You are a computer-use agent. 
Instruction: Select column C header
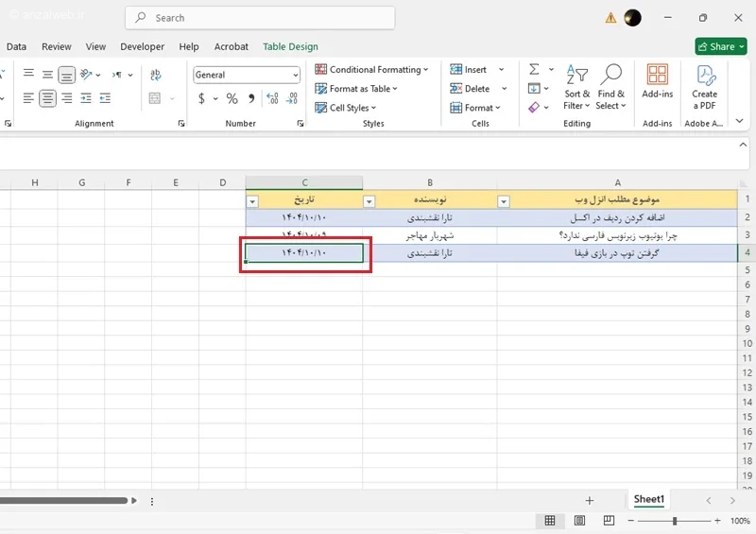[304, 182]
